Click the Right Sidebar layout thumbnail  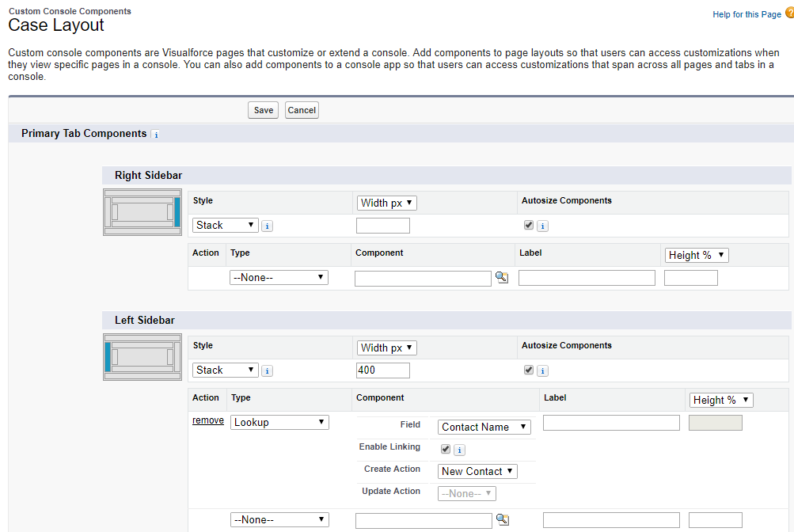[x=142, y=211]
